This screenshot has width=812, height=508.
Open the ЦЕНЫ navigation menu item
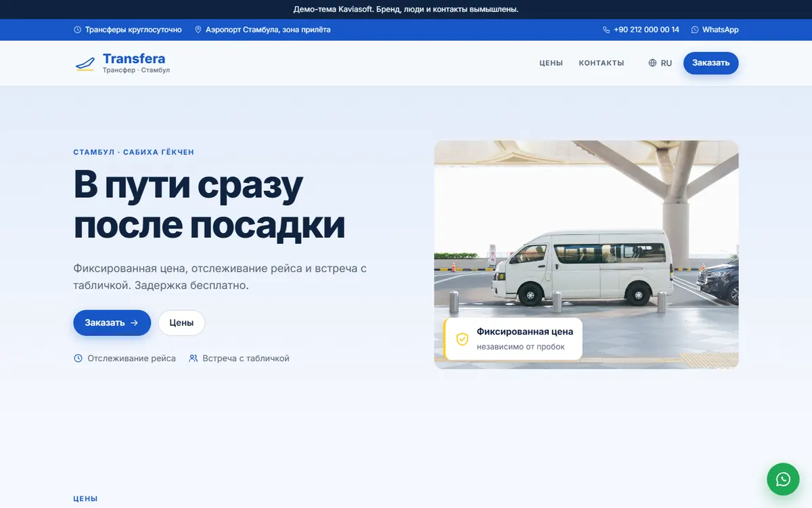[551, 63]
